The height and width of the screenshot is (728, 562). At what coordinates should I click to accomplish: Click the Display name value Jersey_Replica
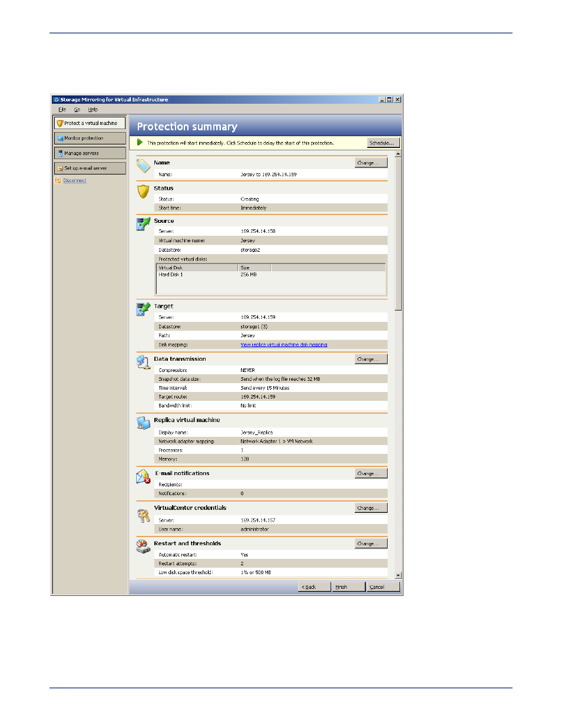click(x=257, y=433)
